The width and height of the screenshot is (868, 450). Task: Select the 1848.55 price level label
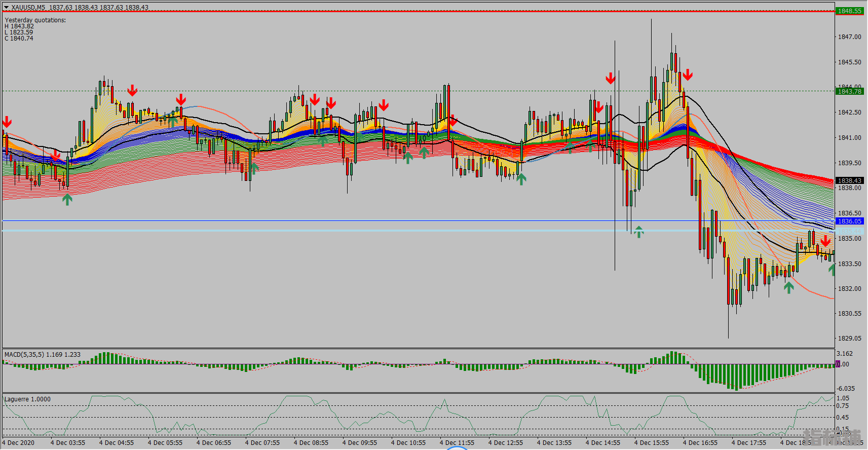tap(849, 11)
